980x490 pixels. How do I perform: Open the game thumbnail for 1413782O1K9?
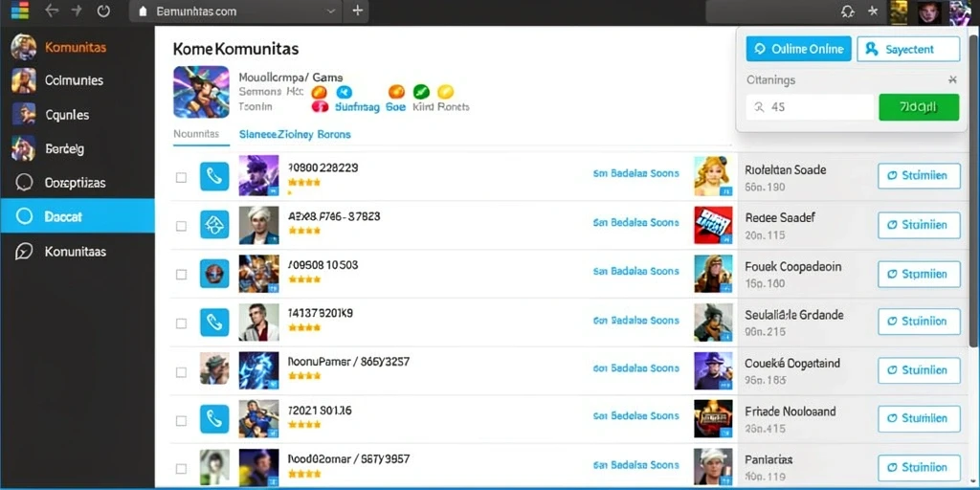[x=258, y=322]
